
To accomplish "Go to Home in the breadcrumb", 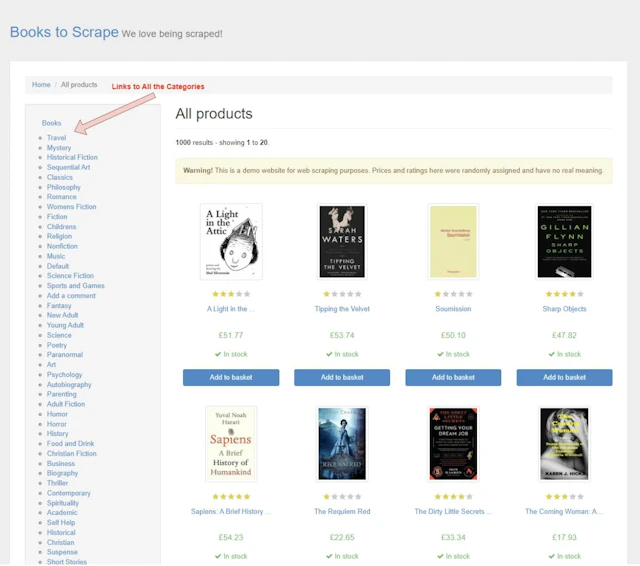I will (41, 84).
